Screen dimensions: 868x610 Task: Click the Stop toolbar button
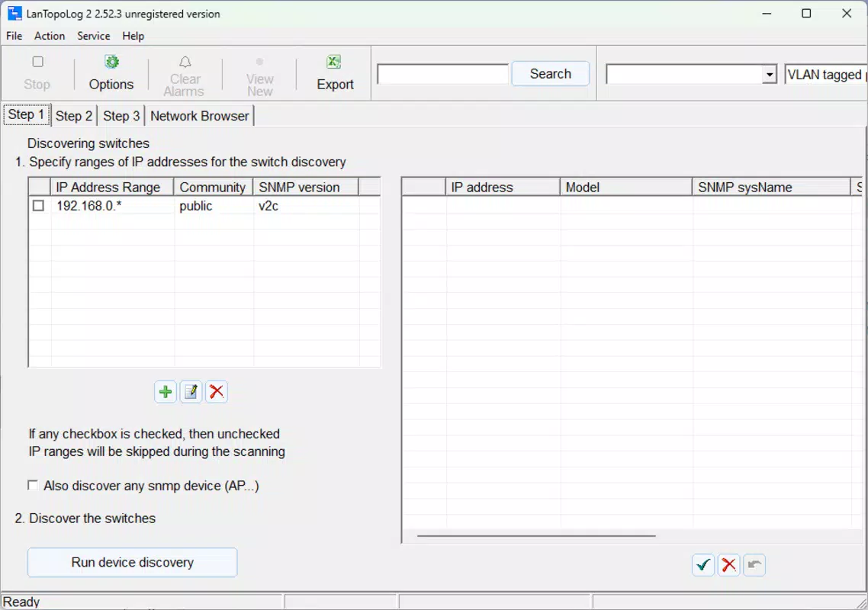click(x=37, y=73)
